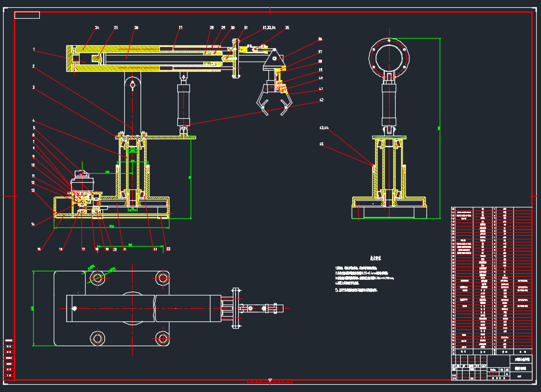This screenshot has height=392, width=541.
Task: Click part balloon number 25
Action: [x=116, y=28]
